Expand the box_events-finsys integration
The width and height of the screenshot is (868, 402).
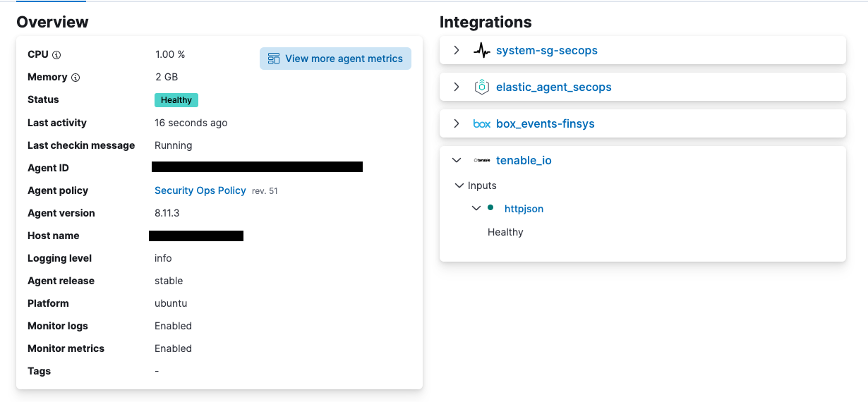coord(457,124)
